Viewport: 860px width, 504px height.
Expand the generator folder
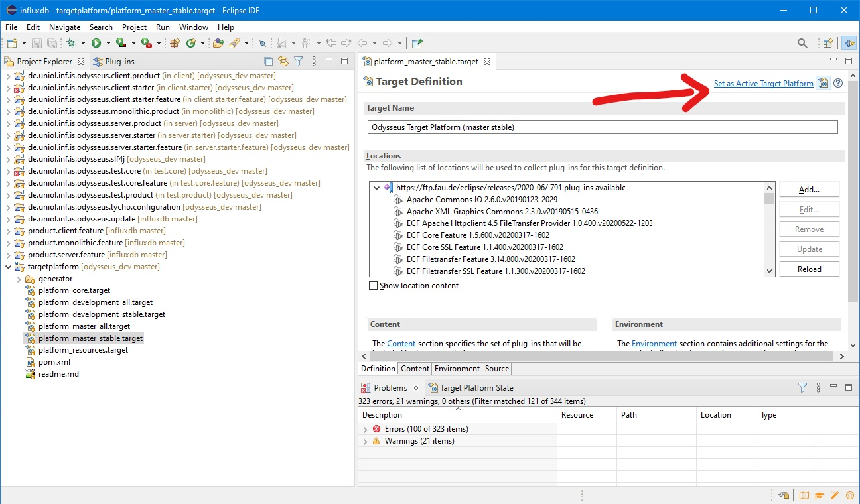pyautogui.click(x=19, y=279)
